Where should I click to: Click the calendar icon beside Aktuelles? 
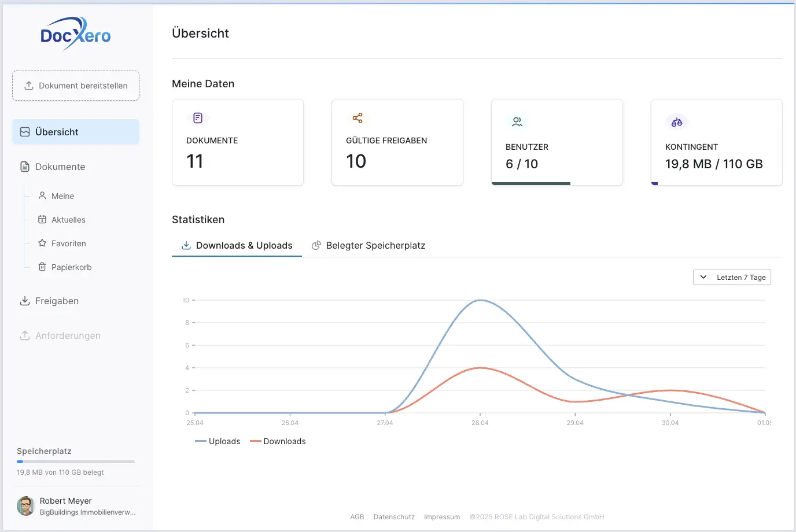[42, 220]
